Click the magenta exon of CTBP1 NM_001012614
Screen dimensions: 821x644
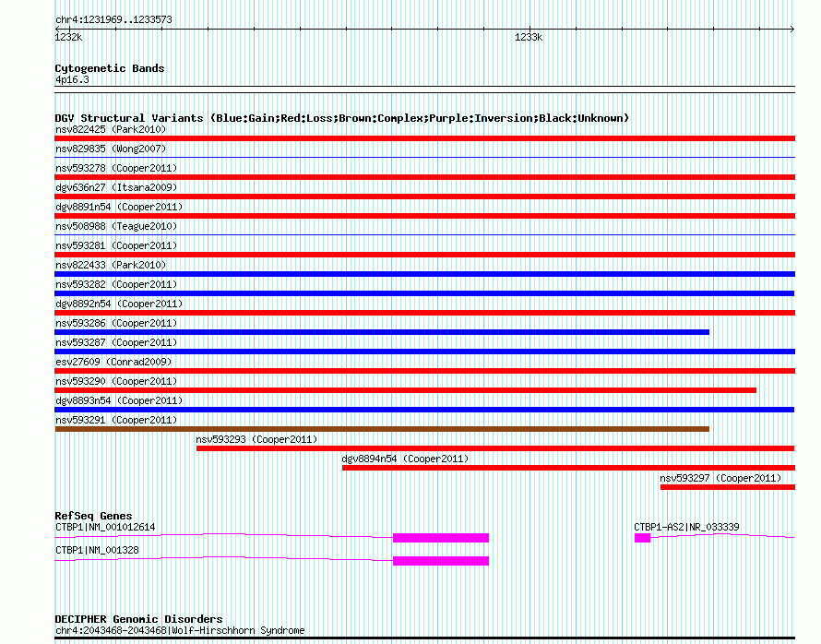441,538
